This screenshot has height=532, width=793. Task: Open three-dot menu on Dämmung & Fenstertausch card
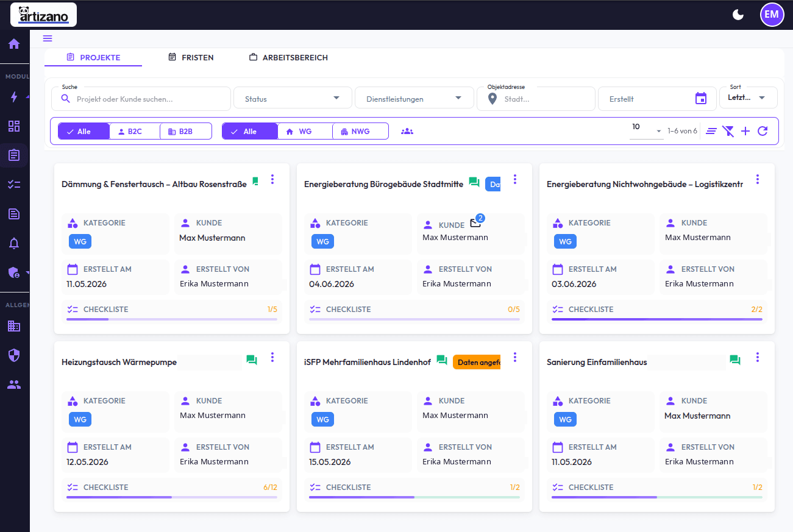[272, 179]
